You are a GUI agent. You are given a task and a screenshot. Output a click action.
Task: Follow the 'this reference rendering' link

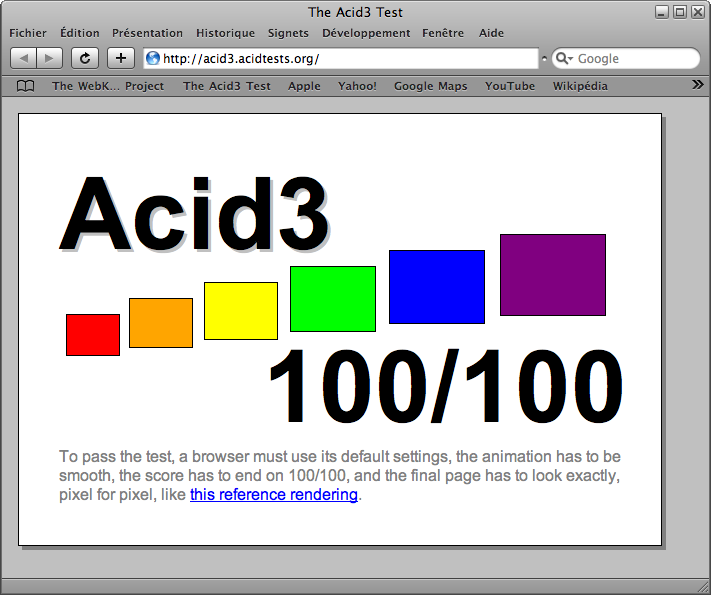[273, 495]
